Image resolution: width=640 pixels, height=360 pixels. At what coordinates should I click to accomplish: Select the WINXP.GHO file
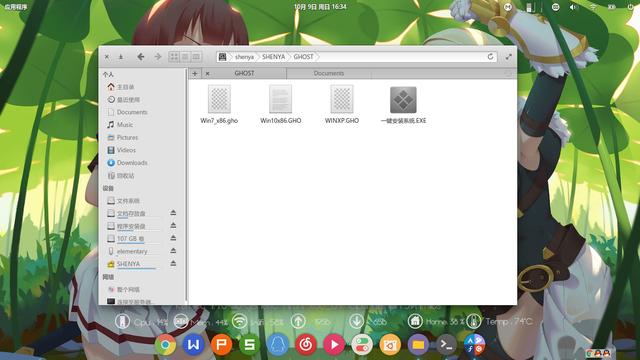(342, 104)
